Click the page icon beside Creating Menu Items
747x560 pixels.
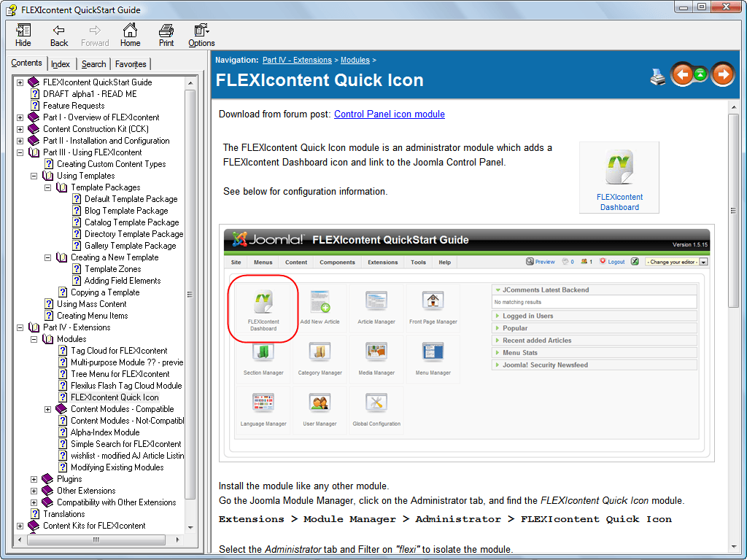tap(49, 316)
